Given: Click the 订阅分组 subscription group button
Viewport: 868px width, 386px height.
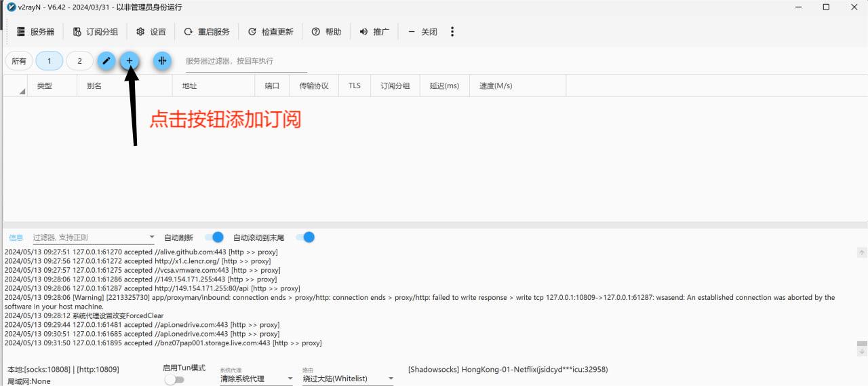Looking at the screenshot, I should [x=96, y=32].
